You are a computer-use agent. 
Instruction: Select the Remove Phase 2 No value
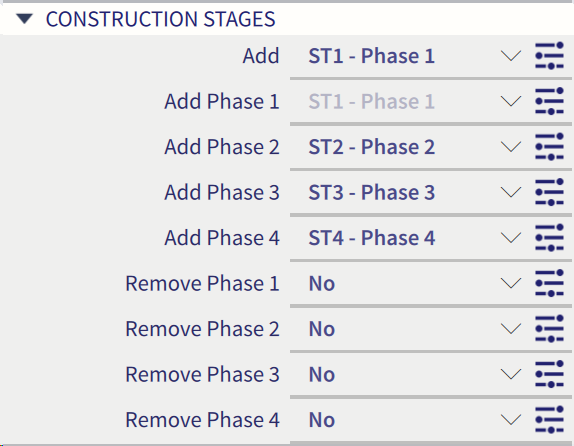click(322, 329)
